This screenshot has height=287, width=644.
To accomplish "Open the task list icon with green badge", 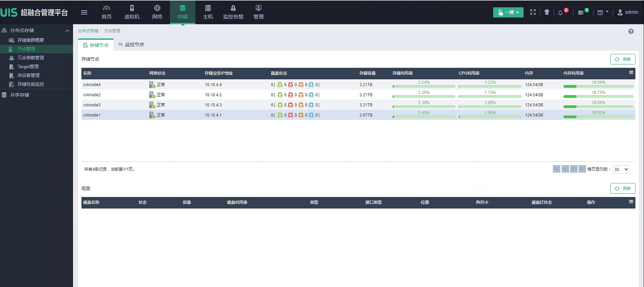I will 581,13.
